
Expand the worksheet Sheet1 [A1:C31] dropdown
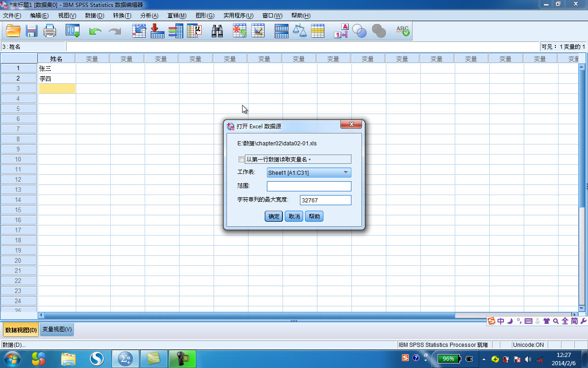(x=309, y=173)
